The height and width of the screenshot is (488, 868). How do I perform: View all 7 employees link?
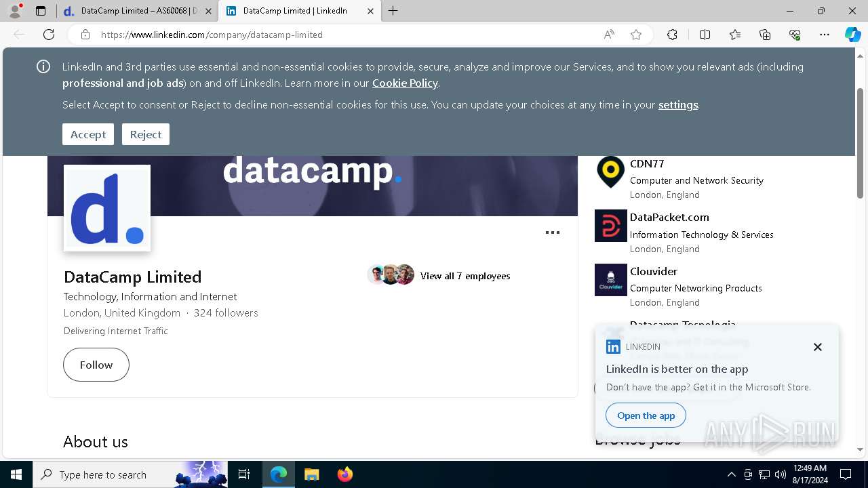click(x=465, y=276)
